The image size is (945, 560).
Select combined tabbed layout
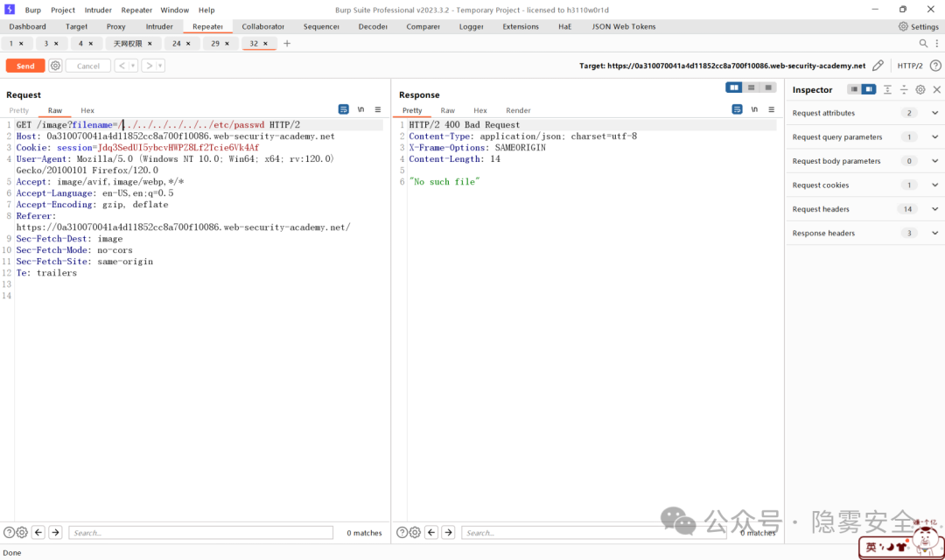pos(768,87)
